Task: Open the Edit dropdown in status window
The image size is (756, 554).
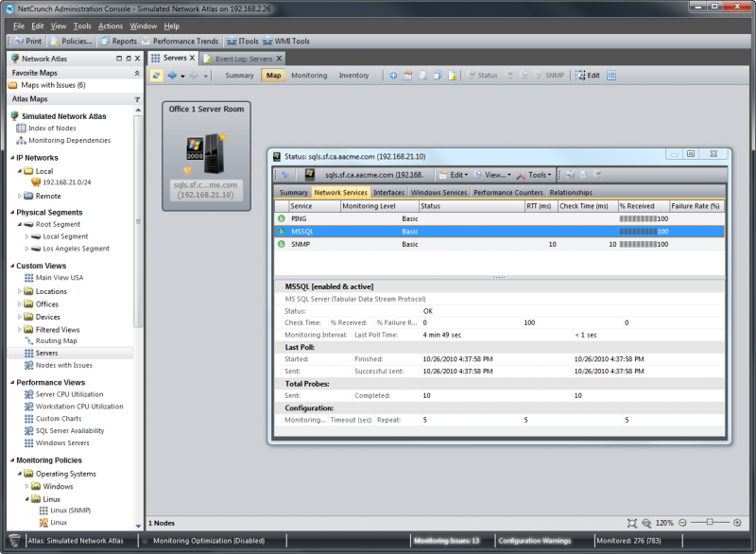Action: point(454,175)
